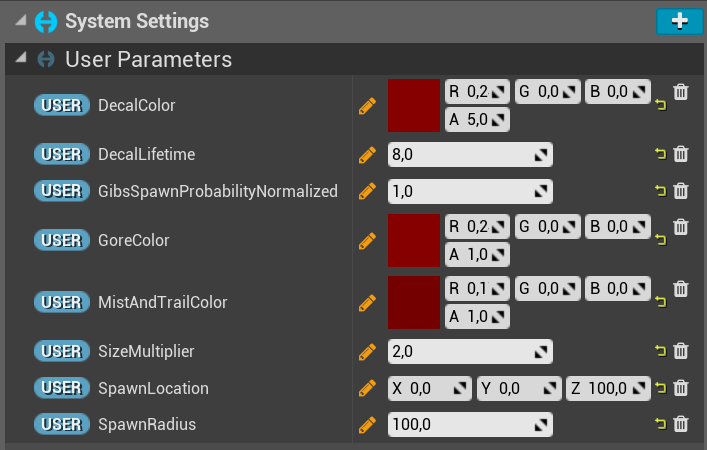Click the pencil edit icon for DecalColor

tap(367, 106)
